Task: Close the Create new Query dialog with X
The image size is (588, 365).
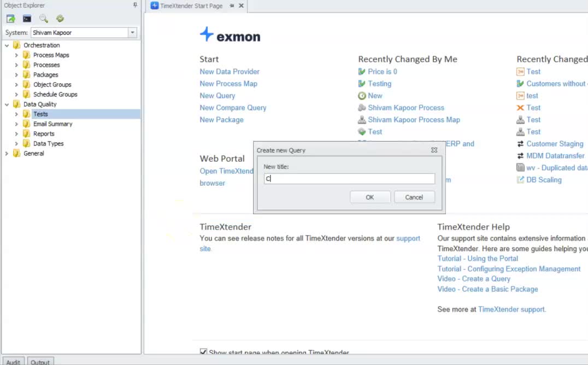Action: pyautogui.click(x=434, y=150)
